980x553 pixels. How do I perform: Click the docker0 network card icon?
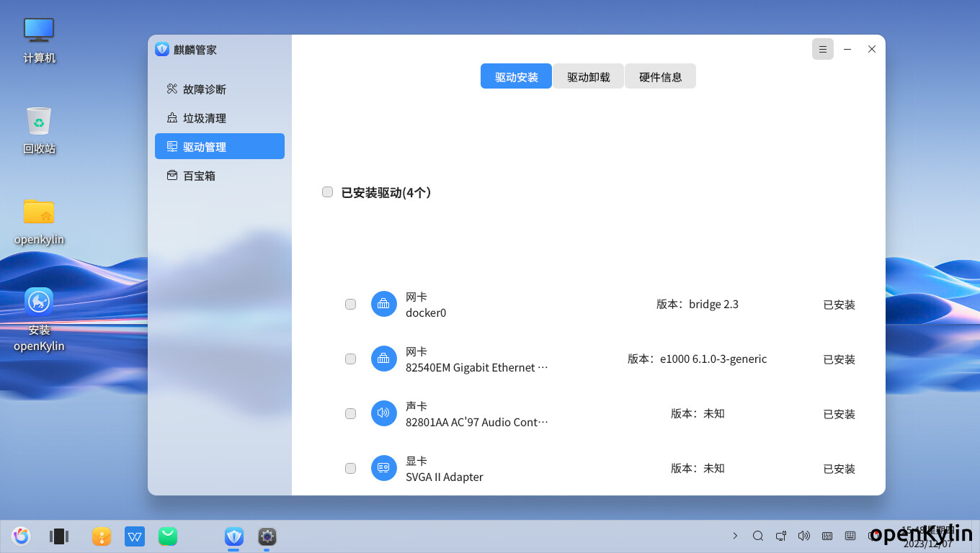(x=383, y=304)
